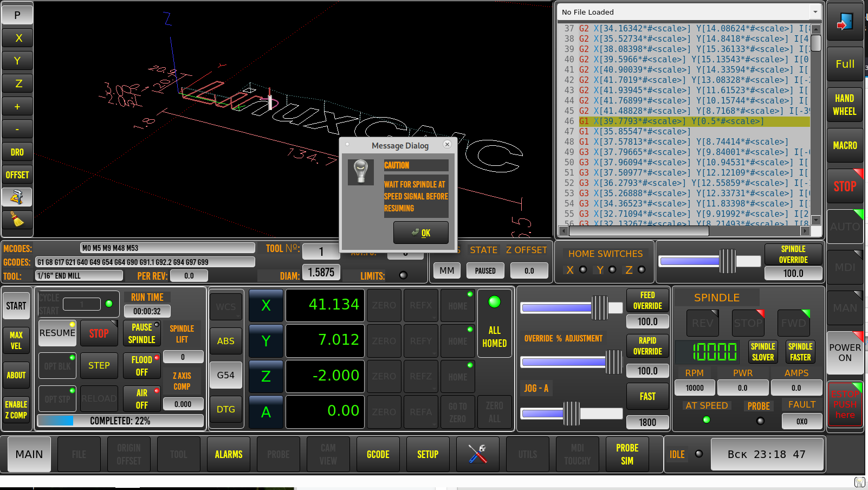Click the tool-view icon in preview sidebar
Viewport: 868px width, 490px height.
17,197
